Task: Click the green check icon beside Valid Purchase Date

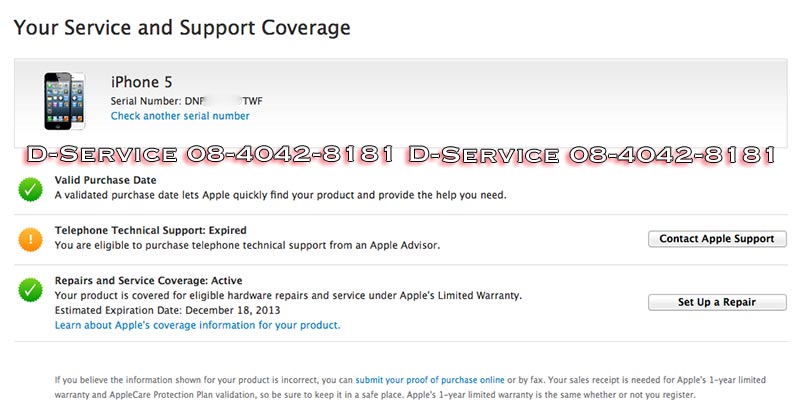Action: coord(31,189)
